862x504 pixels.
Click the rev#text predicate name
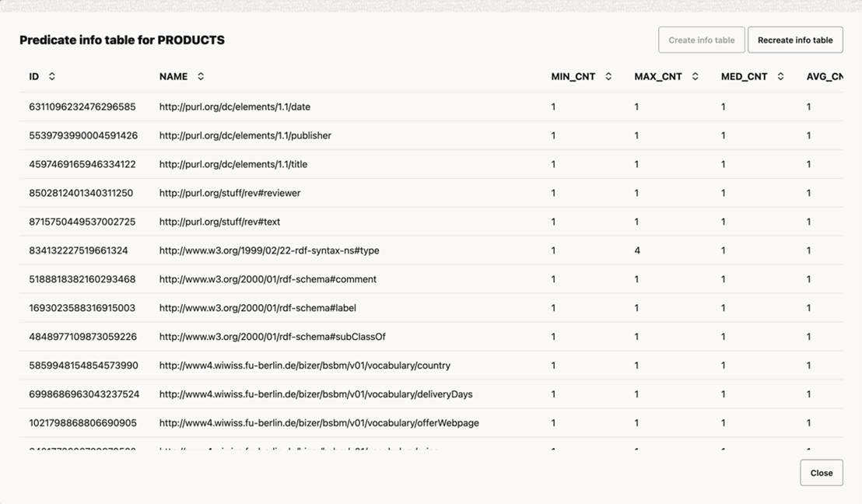[219, 222]
